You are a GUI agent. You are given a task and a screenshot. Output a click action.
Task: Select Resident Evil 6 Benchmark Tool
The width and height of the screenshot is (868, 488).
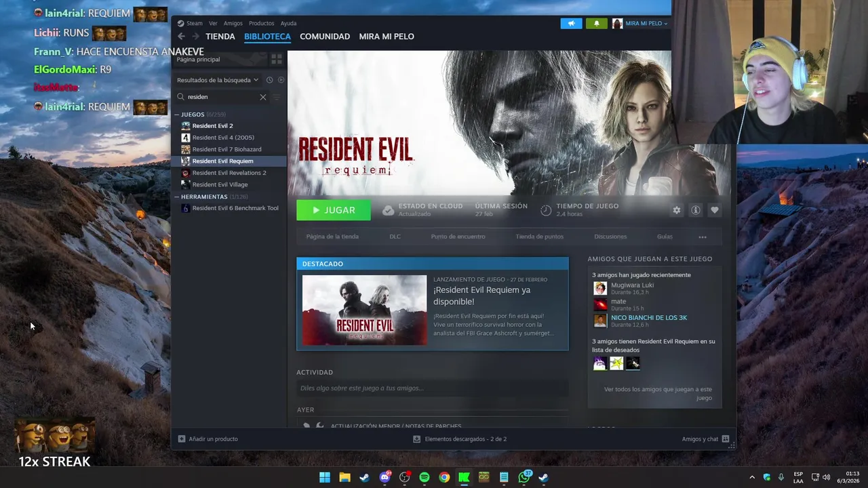[x=229, y=208]
